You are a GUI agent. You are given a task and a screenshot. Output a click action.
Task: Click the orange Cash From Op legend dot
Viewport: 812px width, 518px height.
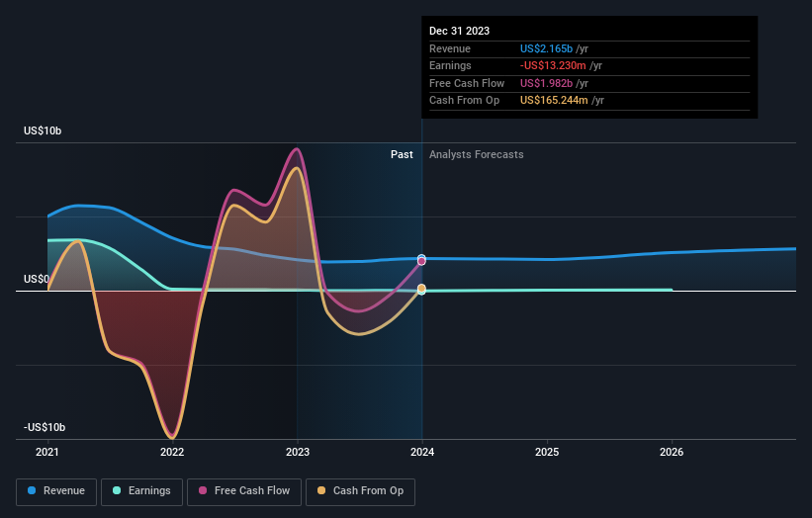[x=321, y=490]
